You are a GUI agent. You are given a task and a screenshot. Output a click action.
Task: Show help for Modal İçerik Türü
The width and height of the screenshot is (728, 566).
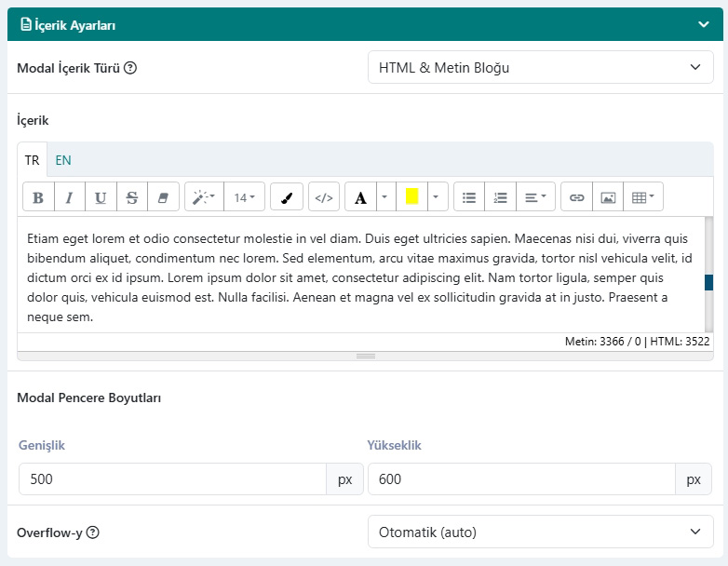130,68
